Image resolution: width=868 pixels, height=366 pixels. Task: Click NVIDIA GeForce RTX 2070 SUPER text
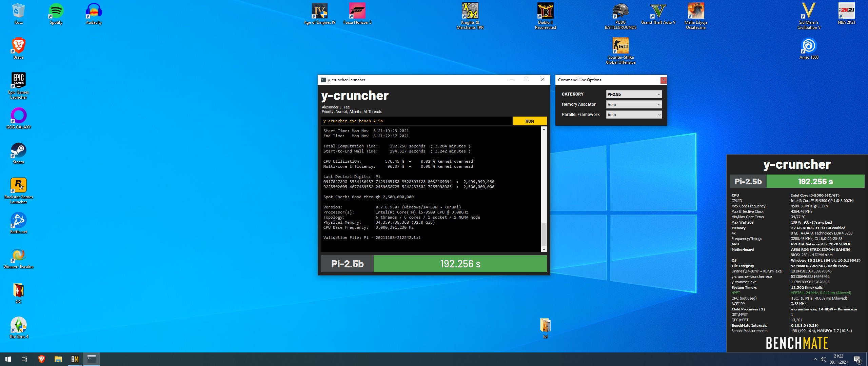tap(821, 244)
